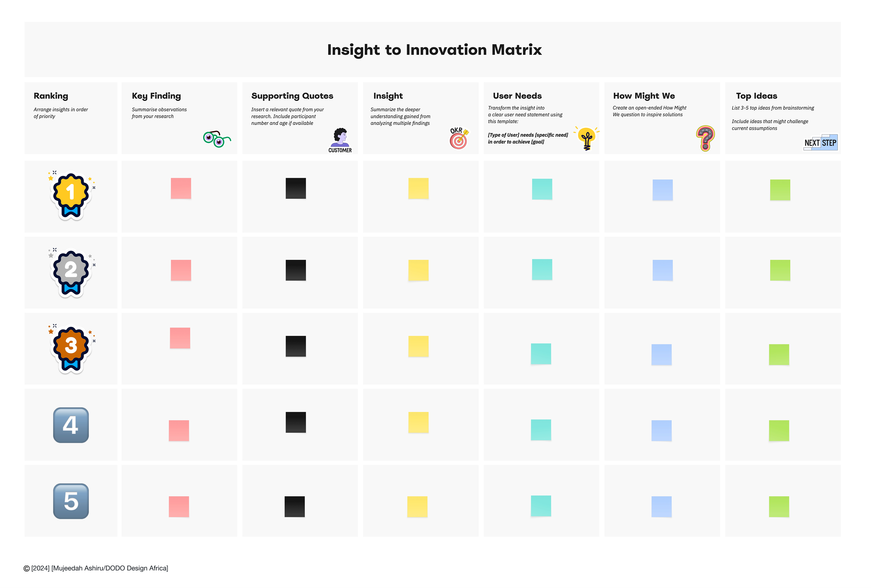Image resolution: width=871 pixels, height=588 pixels.
Task: Select the pink sticky note in row 1
Action: 181,188
